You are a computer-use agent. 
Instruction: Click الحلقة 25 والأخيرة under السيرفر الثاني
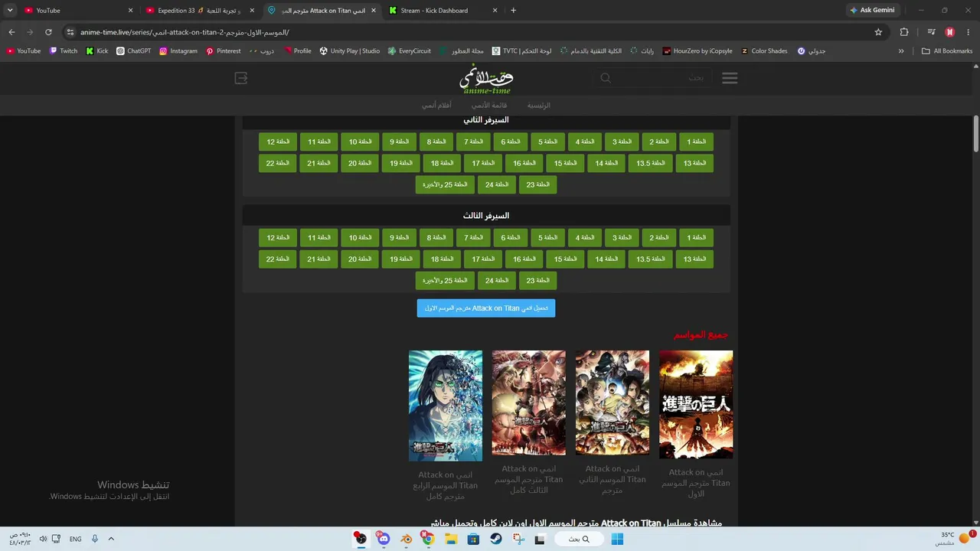(x=445, y=184)
